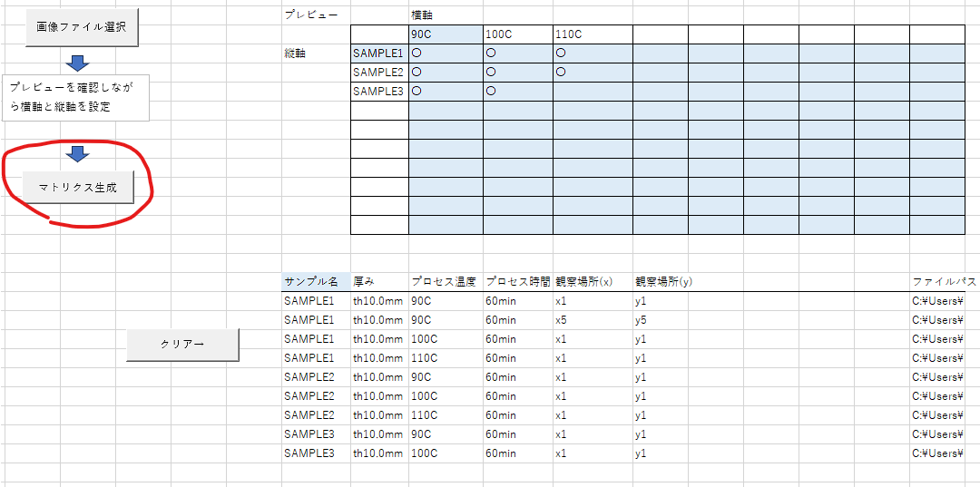This screenshot has width=980, height=487.
Task: Select the 90C column header in the preview
Action: (x=446, y=35)
